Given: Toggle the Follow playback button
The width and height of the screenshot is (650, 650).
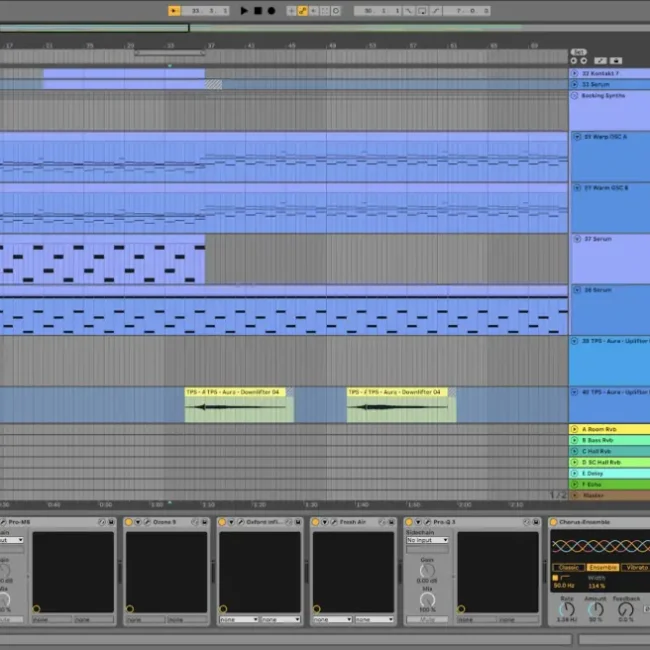Looking at the screenshot, I should point(175,10).
